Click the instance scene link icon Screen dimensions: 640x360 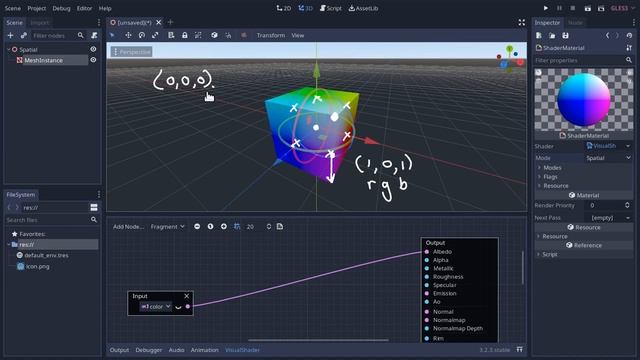coord(24,36)
